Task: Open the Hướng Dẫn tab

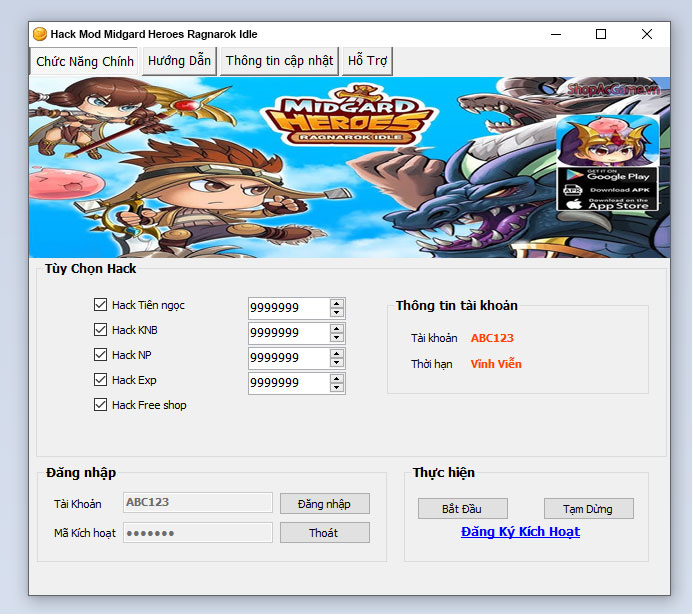Action: click(179, 61)
